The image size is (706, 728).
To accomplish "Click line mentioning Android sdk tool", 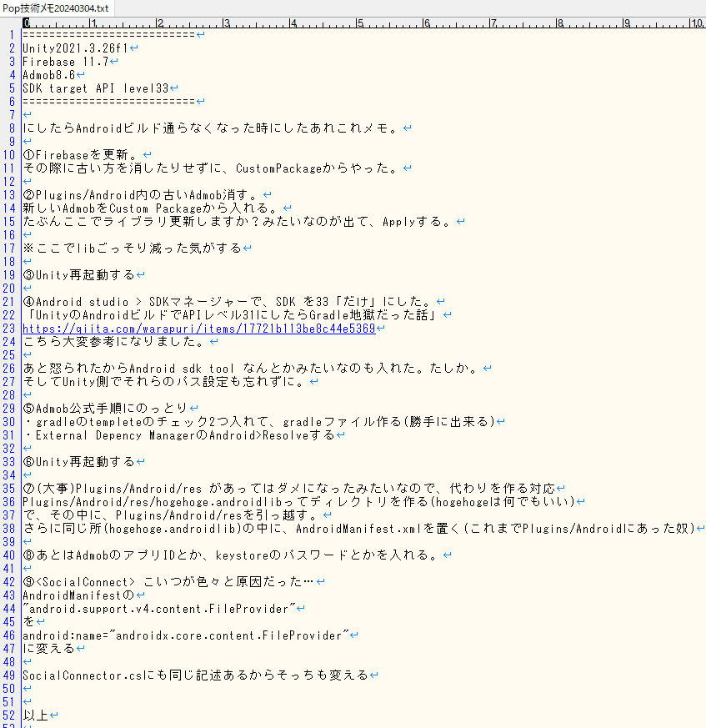I will 252,369.
